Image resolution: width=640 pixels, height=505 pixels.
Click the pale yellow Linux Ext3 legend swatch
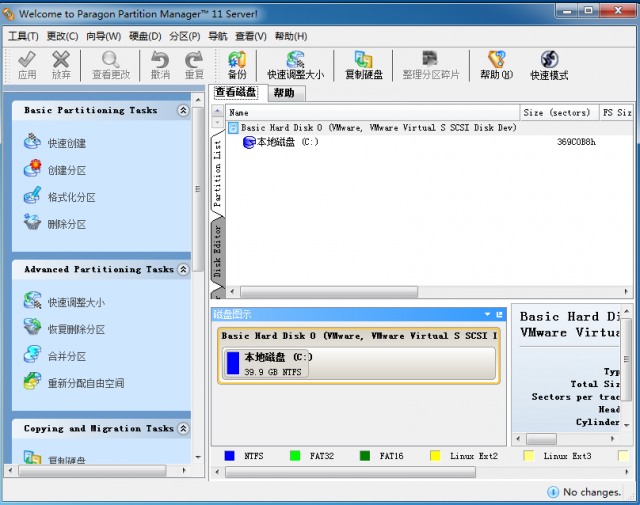point(529,456)
